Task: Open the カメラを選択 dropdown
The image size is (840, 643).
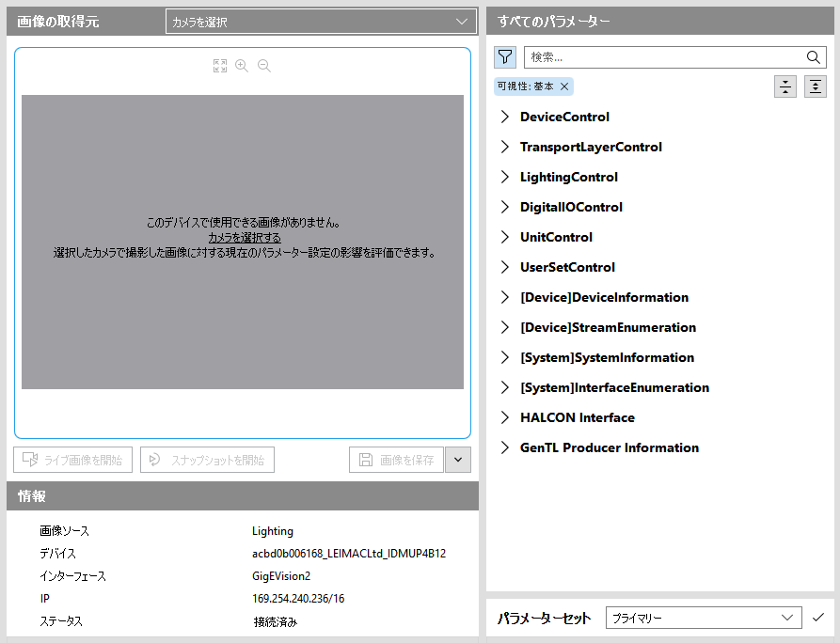Action: tap(320, 22)
